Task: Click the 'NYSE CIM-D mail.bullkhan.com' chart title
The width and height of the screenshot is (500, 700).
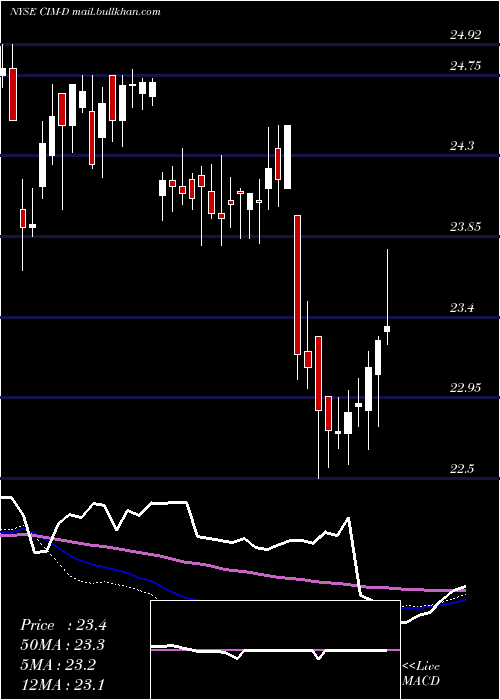Action: [85, 12]
